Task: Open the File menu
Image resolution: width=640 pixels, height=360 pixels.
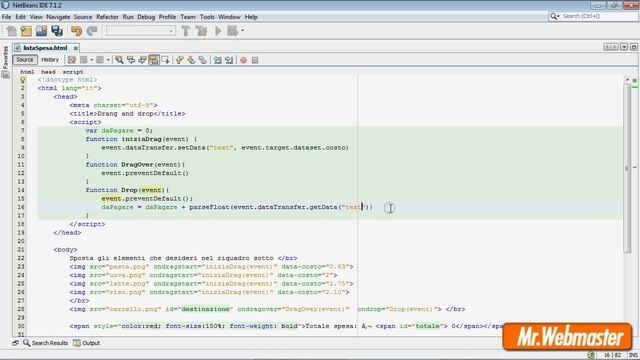Action: [x=7, y=17]
